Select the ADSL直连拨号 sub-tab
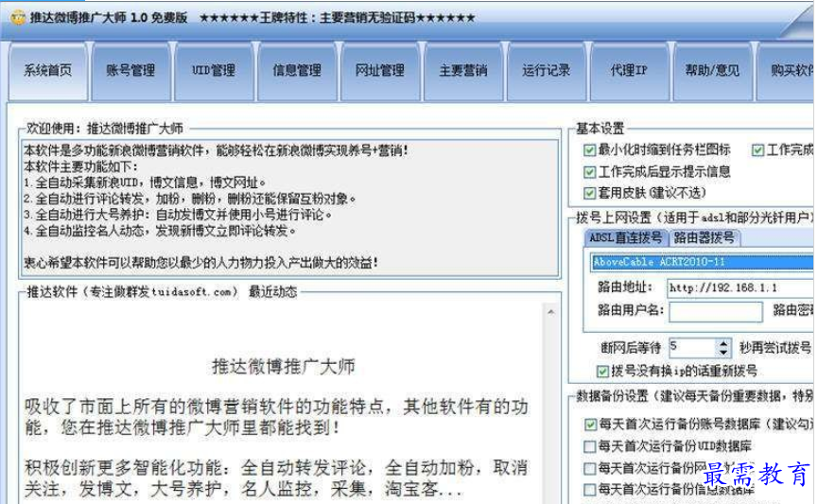The image size is (818, 504). (625, 238)
